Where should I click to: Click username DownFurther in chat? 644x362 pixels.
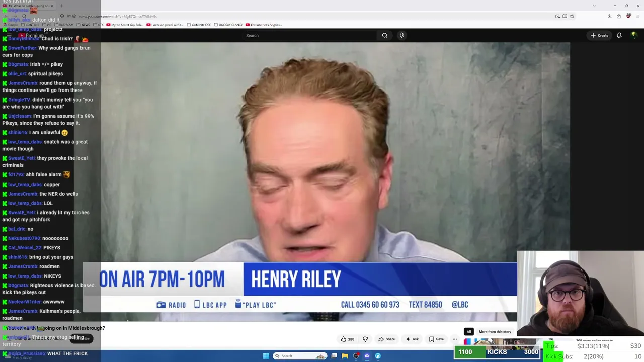(x=22, y=48)
